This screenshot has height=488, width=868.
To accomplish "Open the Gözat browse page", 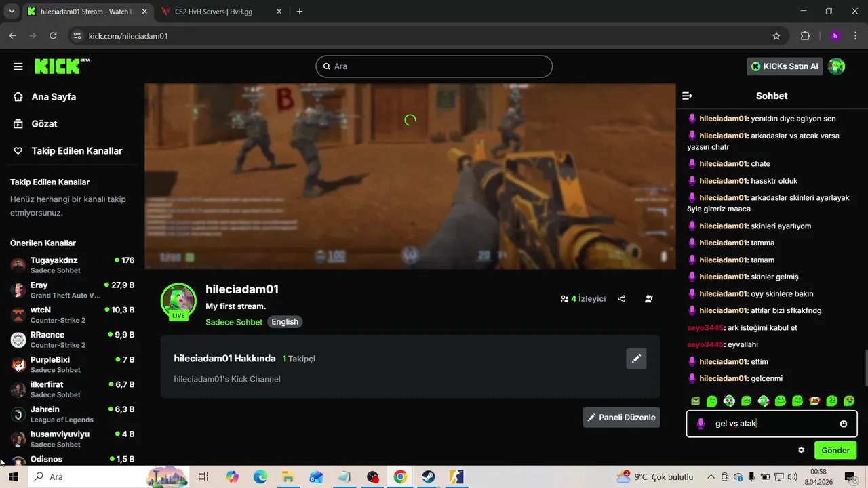I will [35, 124].
